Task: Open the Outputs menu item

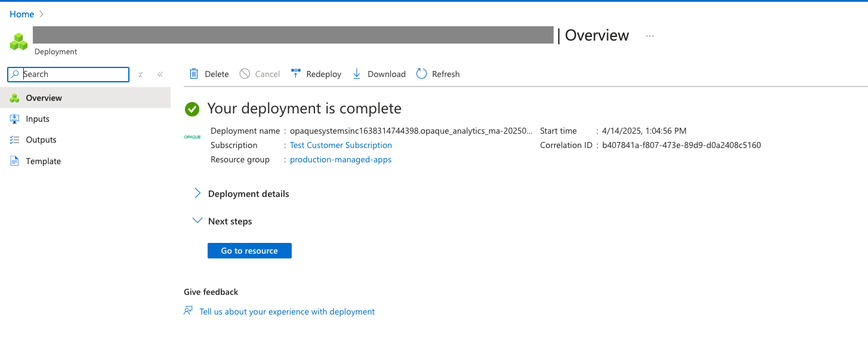Action: coord(41,140)
